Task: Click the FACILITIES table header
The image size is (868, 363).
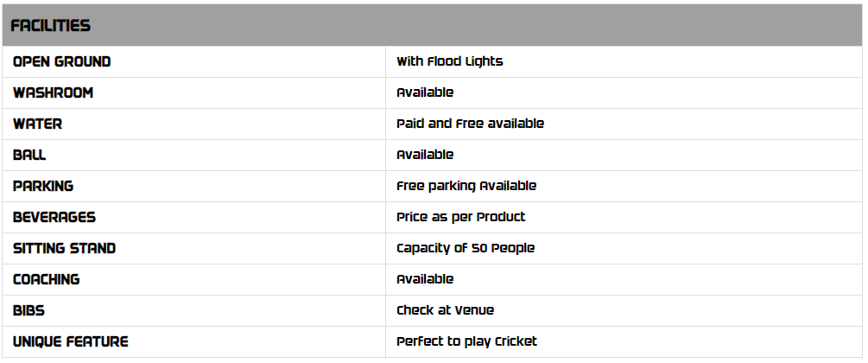Action: (x=50, y=26)
